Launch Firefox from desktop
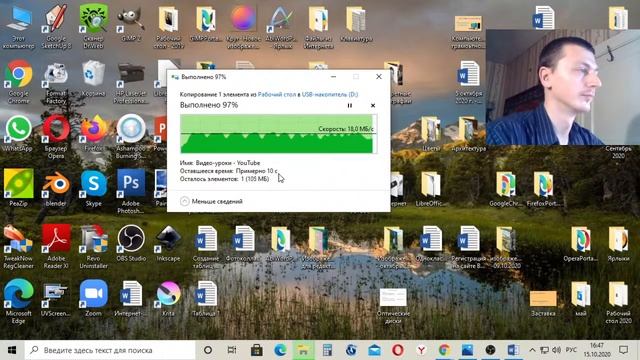Viewport: 640px width, 360px height. 93,133
